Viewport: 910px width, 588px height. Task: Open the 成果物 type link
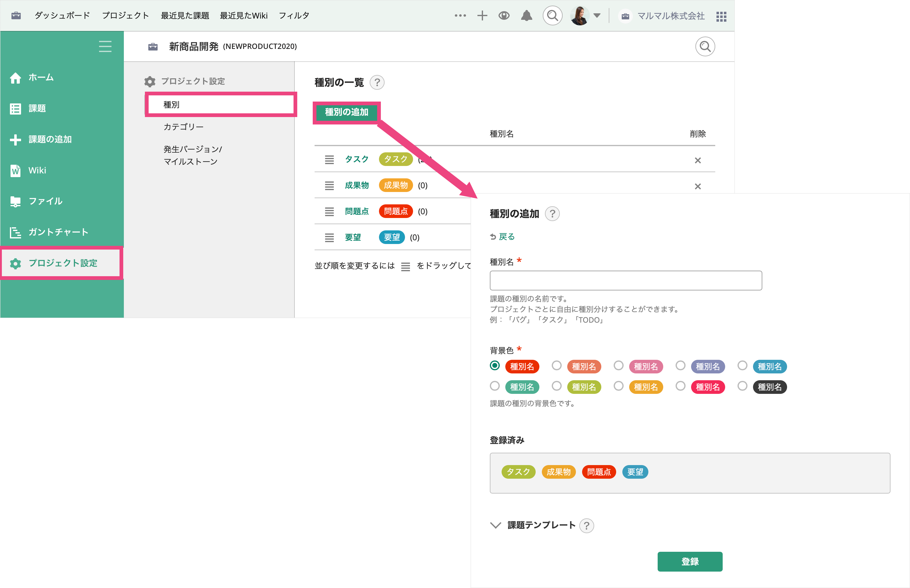pos(356,185)
